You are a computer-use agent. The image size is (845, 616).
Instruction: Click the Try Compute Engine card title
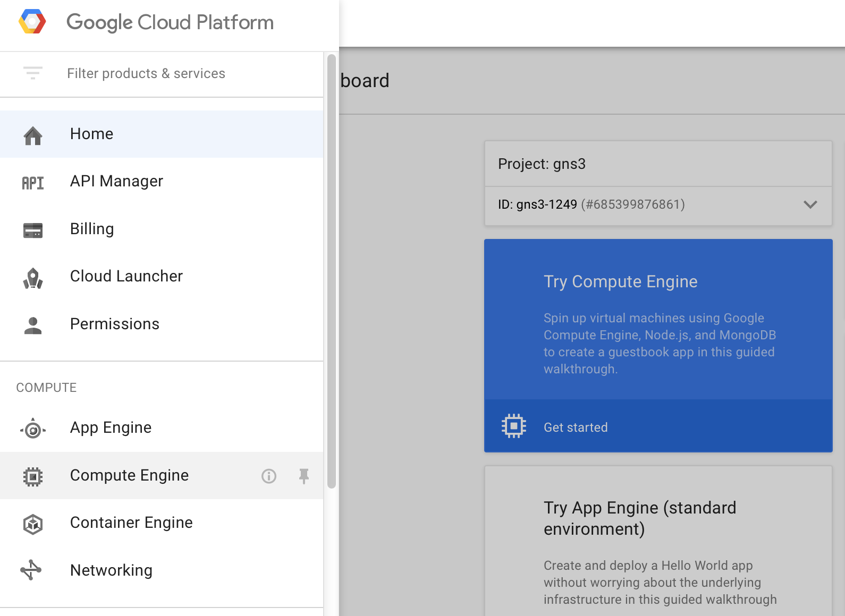tap(620, 282)
